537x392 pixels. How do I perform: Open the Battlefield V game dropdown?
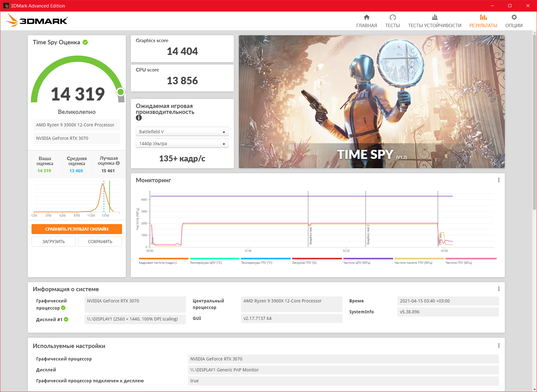(182, 132)
